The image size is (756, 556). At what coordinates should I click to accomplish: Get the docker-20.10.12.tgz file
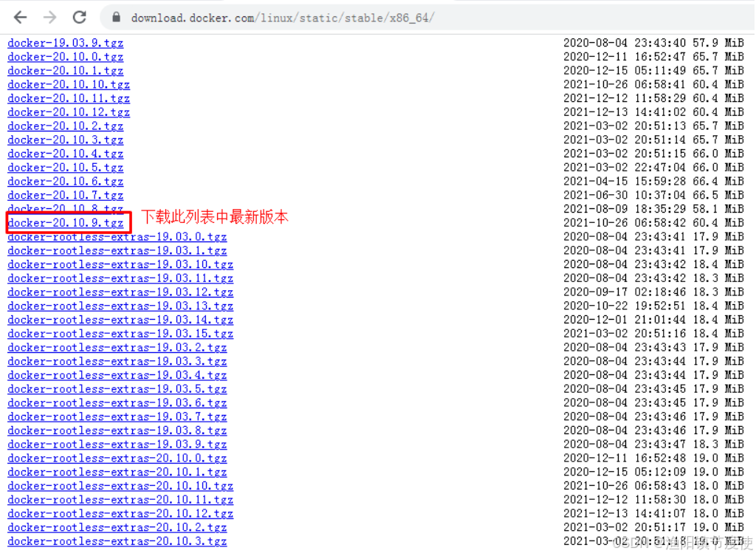(69, 112)
